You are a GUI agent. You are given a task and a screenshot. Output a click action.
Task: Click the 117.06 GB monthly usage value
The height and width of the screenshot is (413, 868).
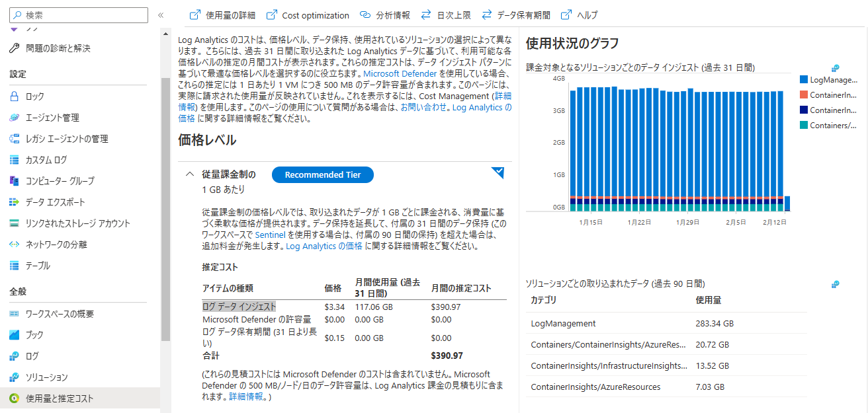pyautogui.click(x=374, y=307)
